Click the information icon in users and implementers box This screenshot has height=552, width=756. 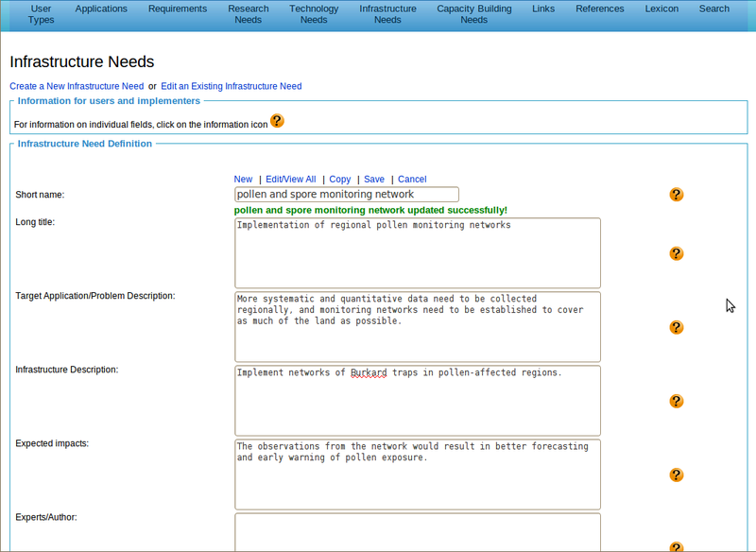277,121
